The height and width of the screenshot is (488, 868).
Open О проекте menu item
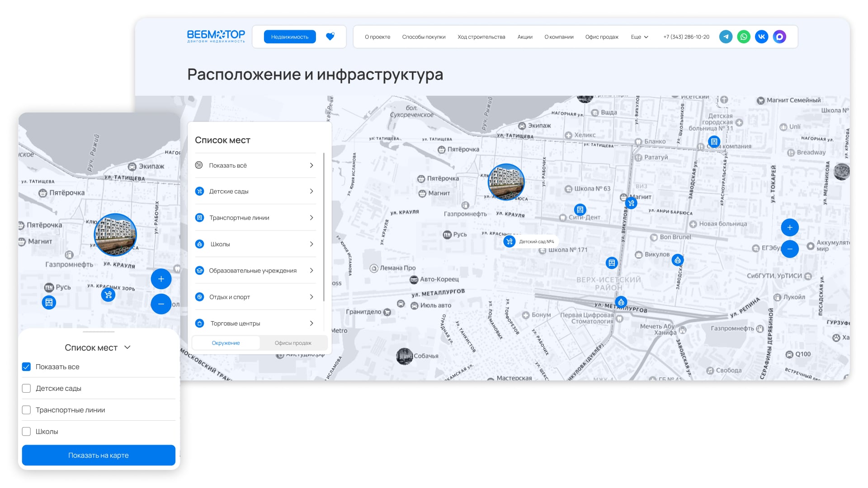(x=377, y=37)
